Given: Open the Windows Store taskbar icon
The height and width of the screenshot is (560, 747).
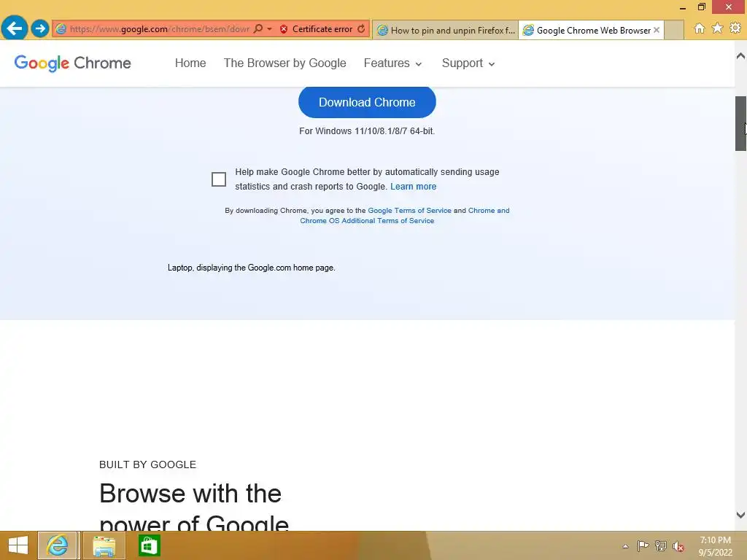Looking at the screenshot, I should (149, 545).
